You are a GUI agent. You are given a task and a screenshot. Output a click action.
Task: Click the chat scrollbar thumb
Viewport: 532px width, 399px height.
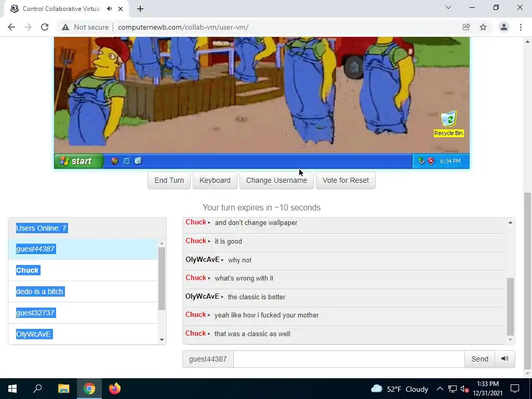(x=510, y=307)
